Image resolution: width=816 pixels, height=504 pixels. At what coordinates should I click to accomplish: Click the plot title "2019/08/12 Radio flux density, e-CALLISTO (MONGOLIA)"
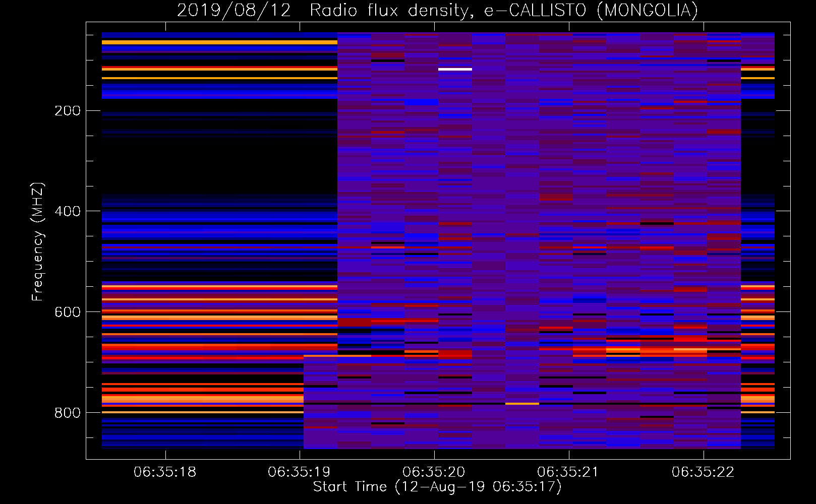(437, 10)
